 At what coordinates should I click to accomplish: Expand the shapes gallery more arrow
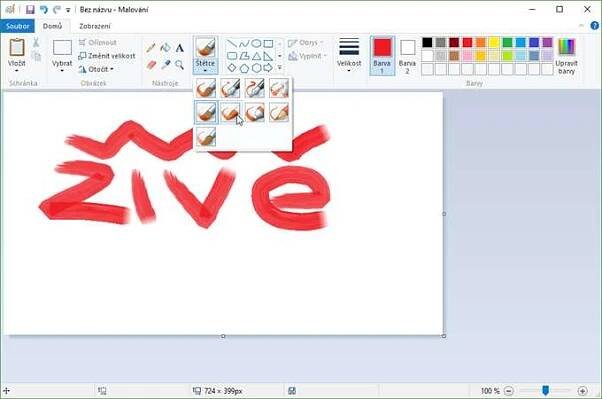tap(280, 68)
